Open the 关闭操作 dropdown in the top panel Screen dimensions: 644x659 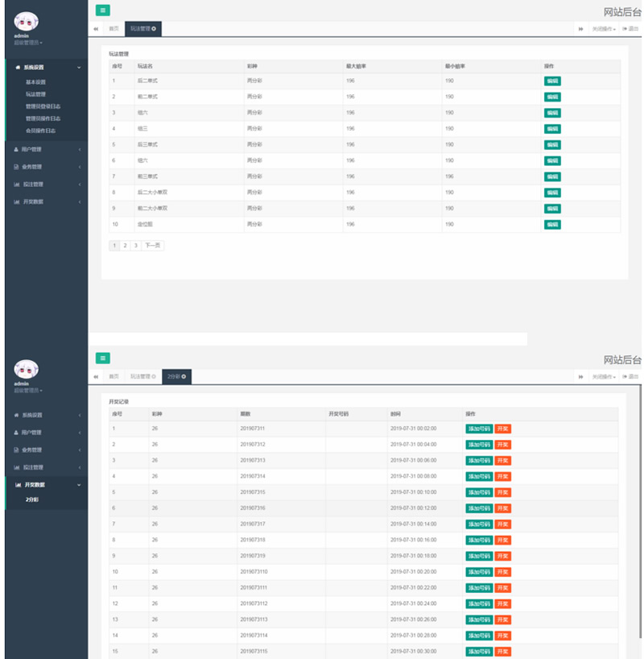point(604,28)
